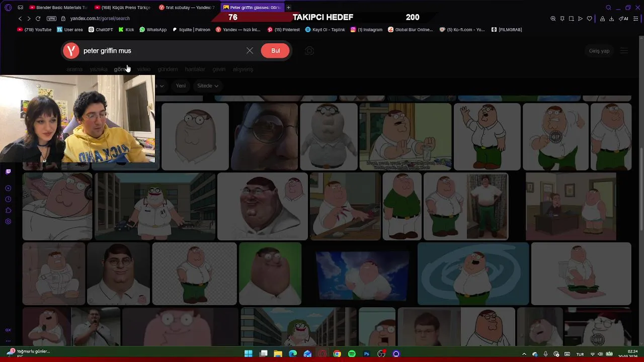
Task: Open Pinterest bookmark
Action: click(x=283, y=30)
